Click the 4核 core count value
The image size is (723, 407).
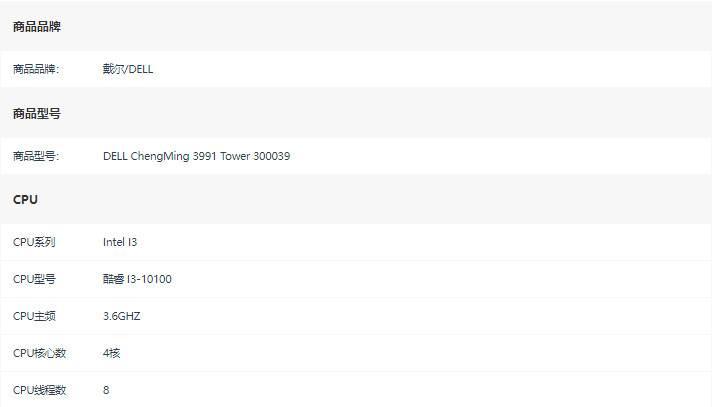point(112,353)
